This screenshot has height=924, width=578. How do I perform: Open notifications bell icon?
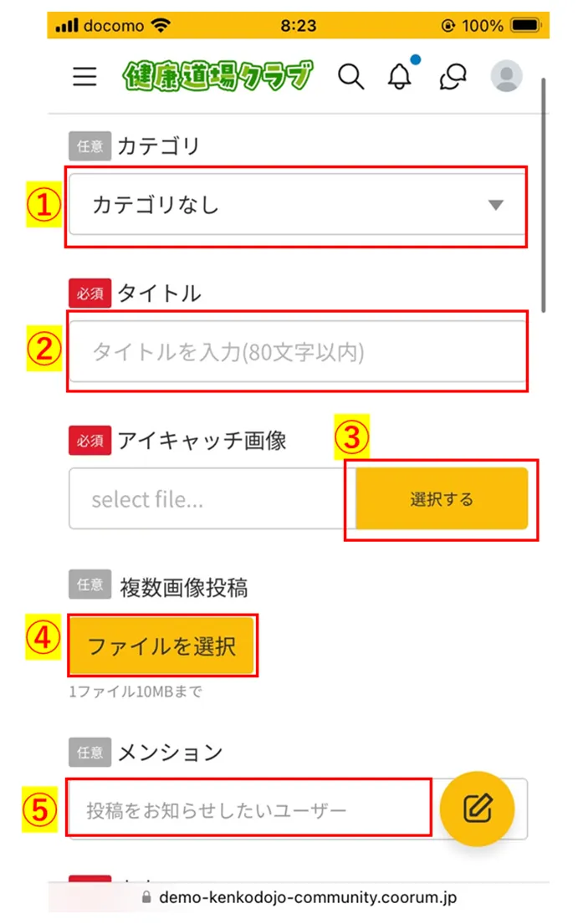(x=400, y=76)
